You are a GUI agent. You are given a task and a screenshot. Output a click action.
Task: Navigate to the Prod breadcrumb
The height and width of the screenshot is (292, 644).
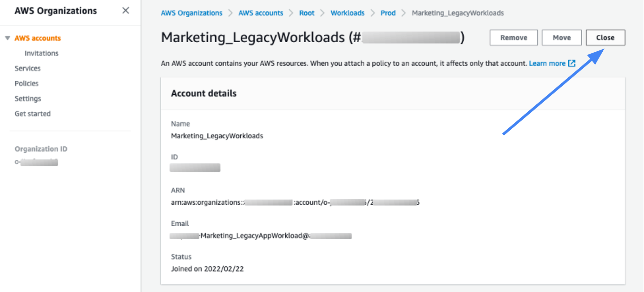(388, 13)
